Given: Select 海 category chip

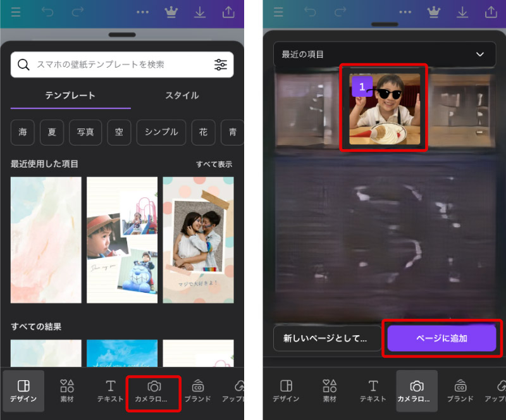Looking at the screenshot, I should point(23,132).
